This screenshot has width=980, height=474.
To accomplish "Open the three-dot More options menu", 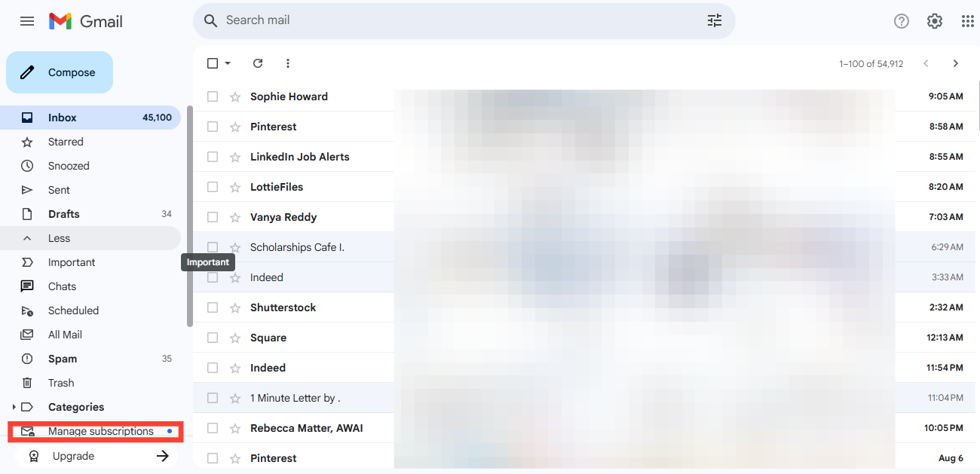I will click(287, 63).
